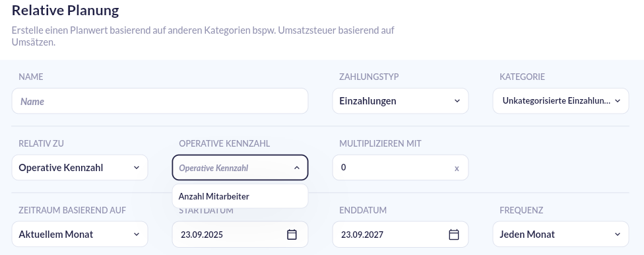Click chevron arrow on Relativ zu dropdown
Viewport: 644px width, 255px height.
[137, 167]
